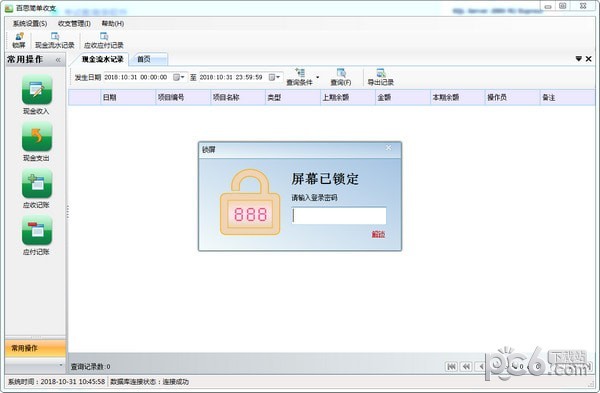Maximize the 百思简单收支 window

[x=562, y=7]
